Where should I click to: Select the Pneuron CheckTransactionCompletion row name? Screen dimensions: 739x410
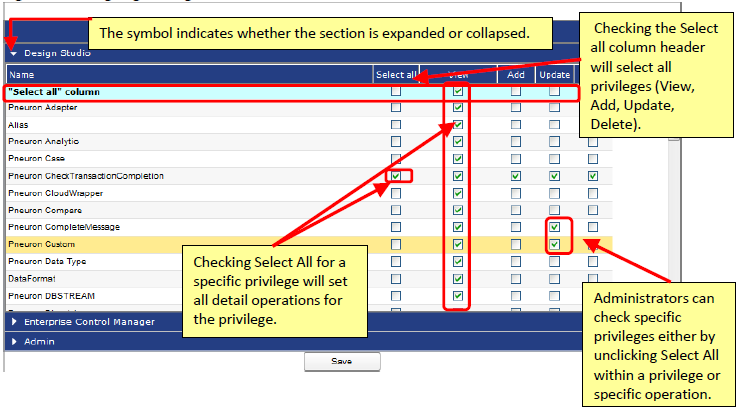click(86, 176)
